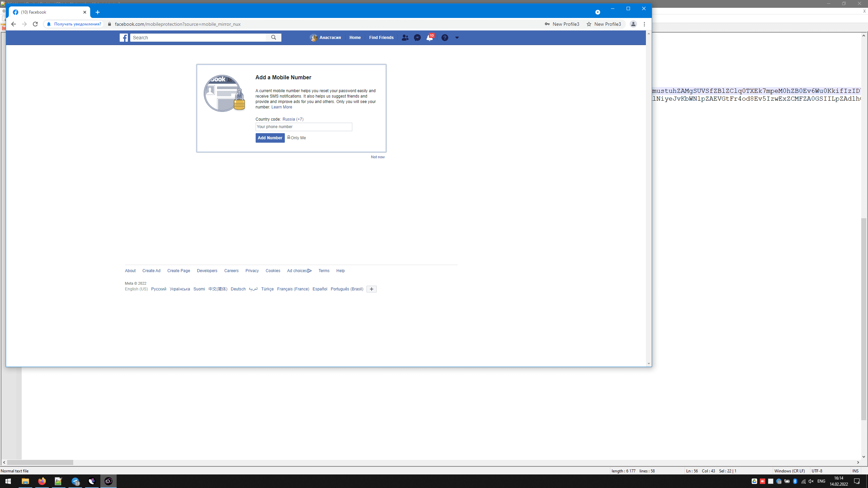Viewport: 868px width, 488px height.
Task: Select the (10) Facebook tab
Action: tap(50, 12)
